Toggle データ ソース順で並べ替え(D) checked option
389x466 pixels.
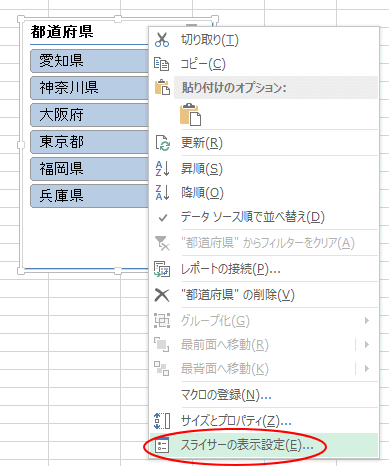264,217
